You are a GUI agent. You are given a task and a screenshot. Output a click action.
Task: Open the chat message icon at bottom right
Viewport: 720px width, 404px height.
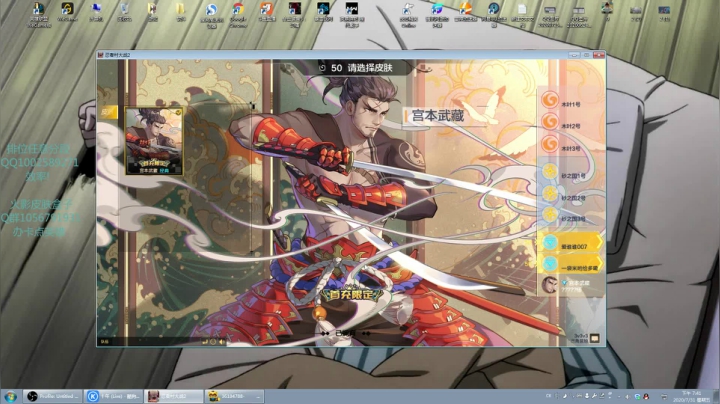(x=595, y=338)
